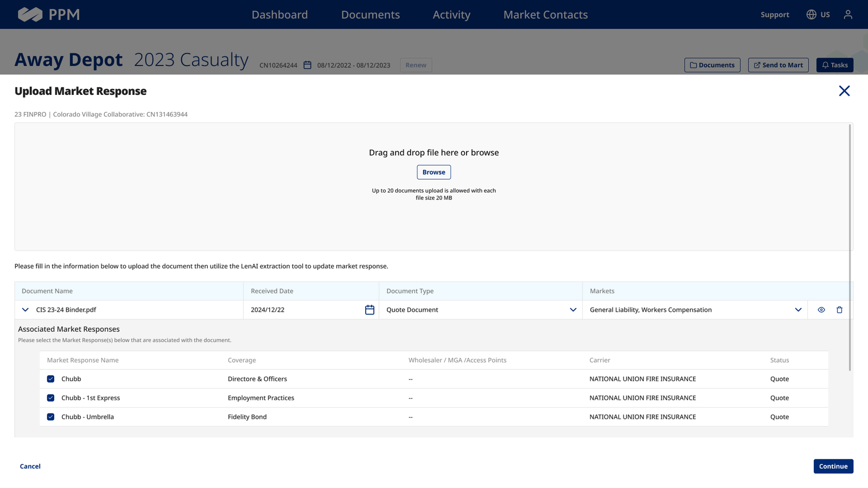Click the CN10264244 reference number
868x488 pixels.
click(278, 65)
